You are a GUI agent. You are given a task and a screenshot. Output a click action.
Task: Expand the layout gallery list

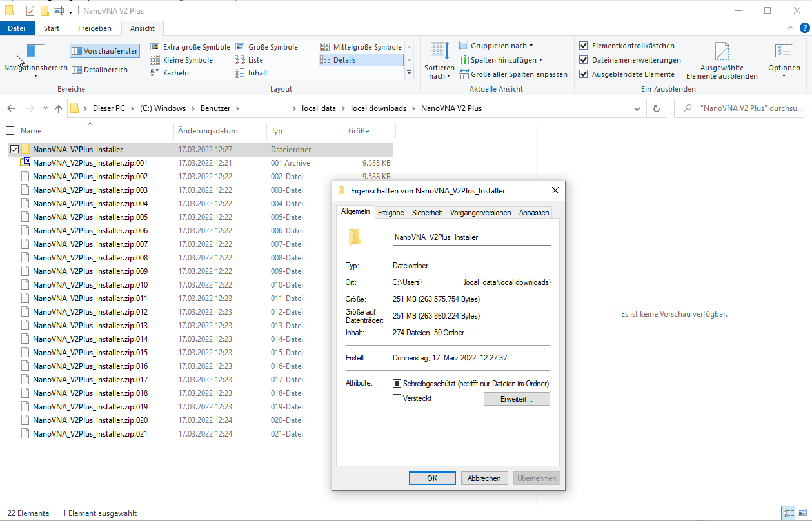point(409,73)
